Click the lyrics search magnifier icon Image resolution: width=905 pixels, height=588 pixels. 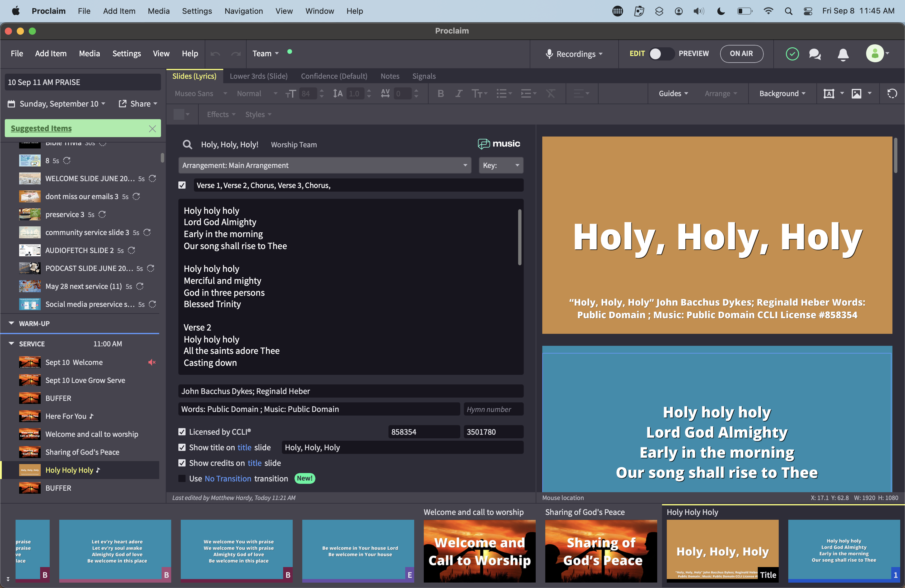coord(187,145)
